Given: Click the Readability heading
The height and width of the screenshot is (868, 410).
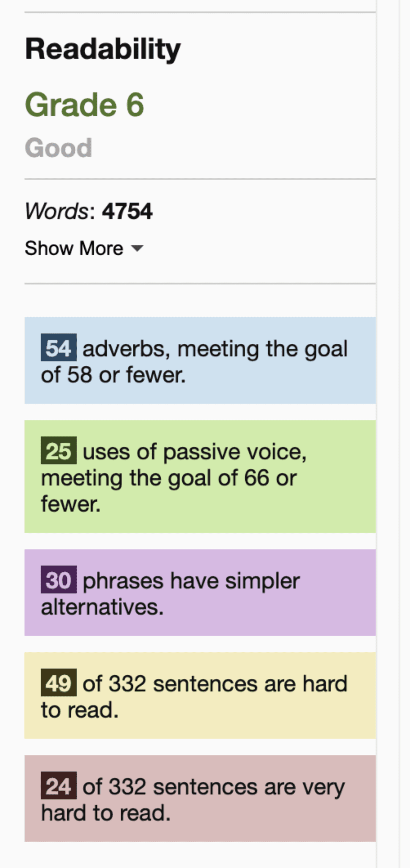Looking at the screenshot, I should coord(103,49).
